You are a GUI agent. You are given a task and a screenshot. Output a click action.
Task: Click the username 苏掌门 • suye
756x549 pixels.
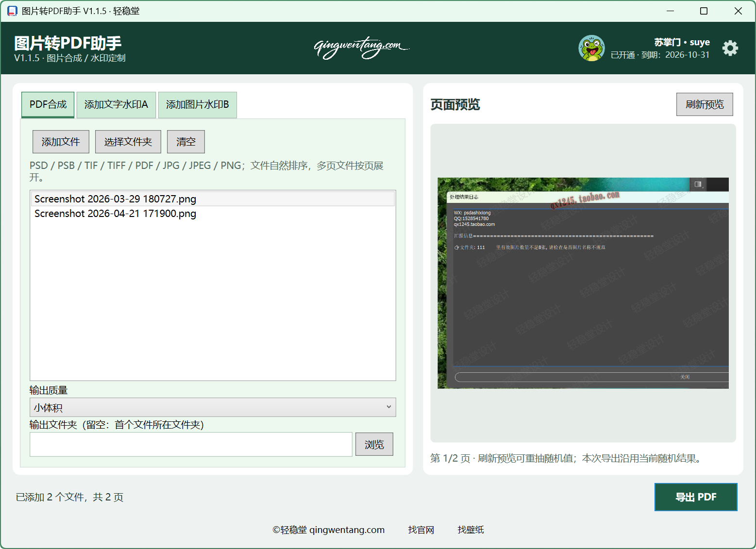pyautogui.click(x=682, y=42)
